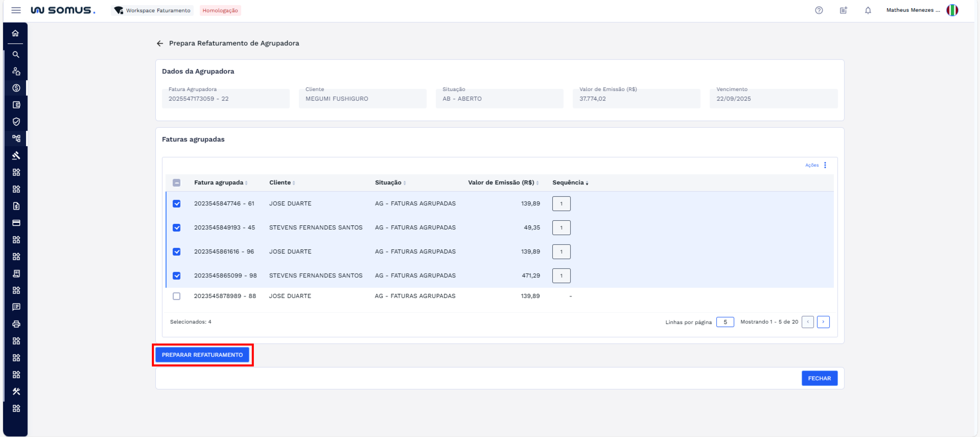
Task: Click the home icon in sidebar
Action: click(16, 33)
